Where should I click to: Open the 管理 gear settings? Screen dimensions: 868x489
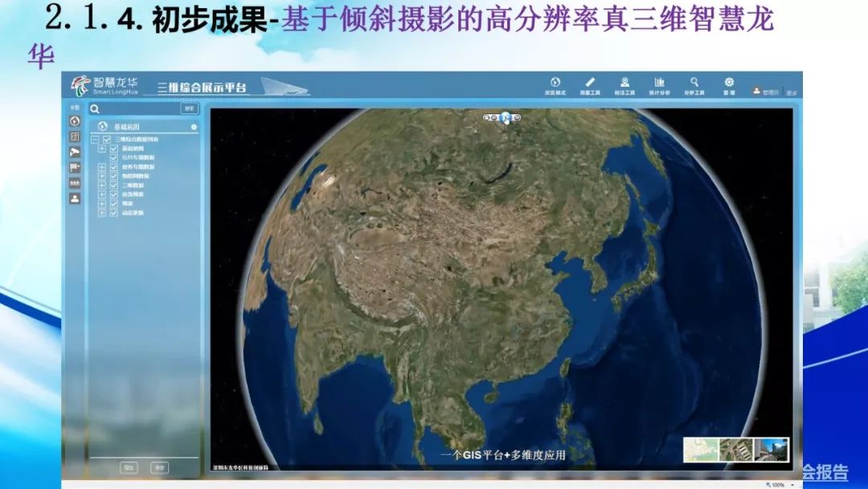(x=729, y=86)
